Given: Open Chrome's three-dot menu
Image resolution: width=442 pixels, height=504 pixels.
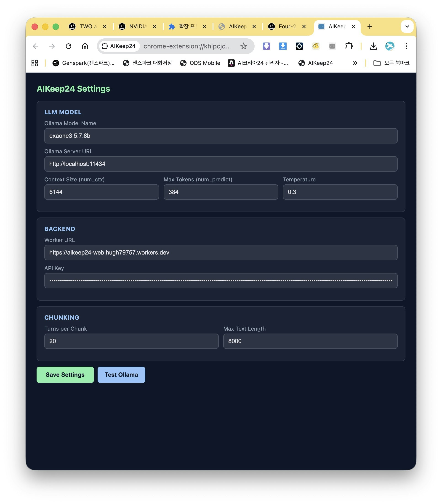Looking at the screenshot, I should pyautogui.click(x=406, y=46).
